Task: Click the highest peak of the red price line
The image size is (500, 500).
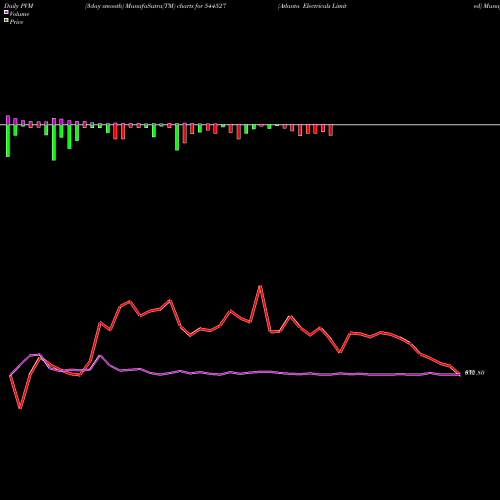Action: coord(260,286)
